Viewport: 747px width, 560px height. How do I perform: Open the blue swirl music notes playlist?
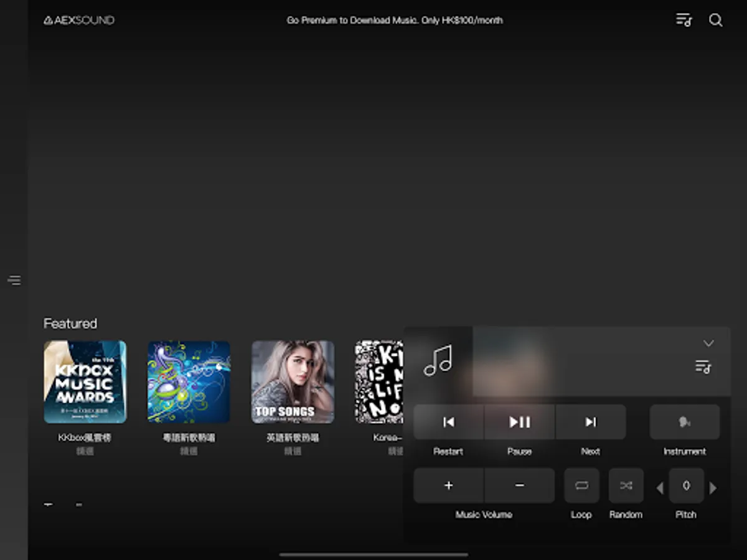click(189, 382)
